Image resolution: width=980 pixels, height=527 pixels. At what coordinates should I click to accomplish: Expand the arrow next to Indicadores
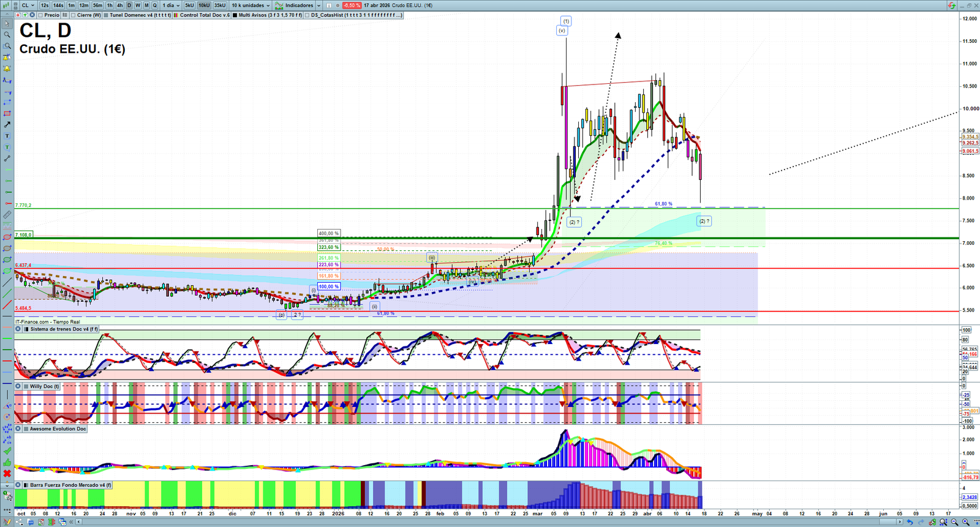(x=318, y=6)
